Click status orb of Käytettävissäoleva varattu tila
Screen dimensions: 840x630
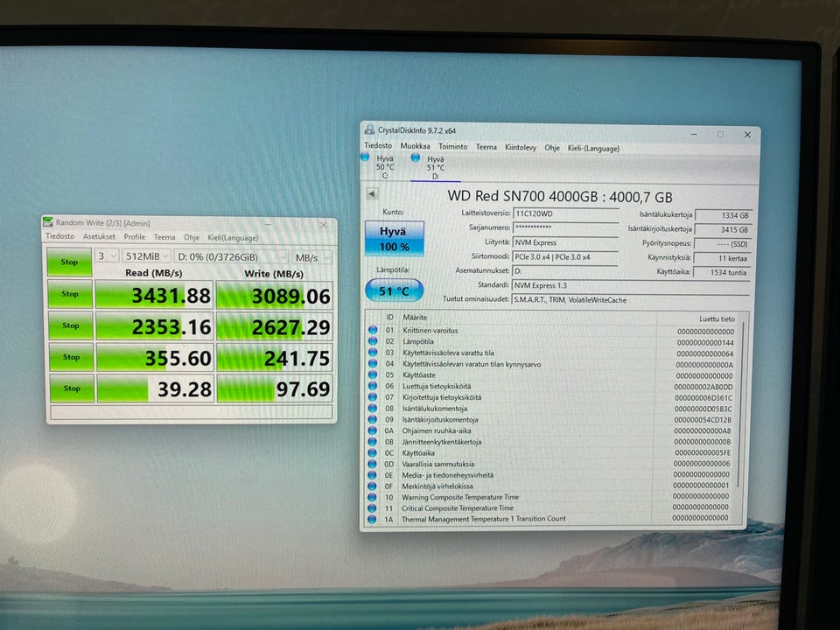(x=373, y=353)
